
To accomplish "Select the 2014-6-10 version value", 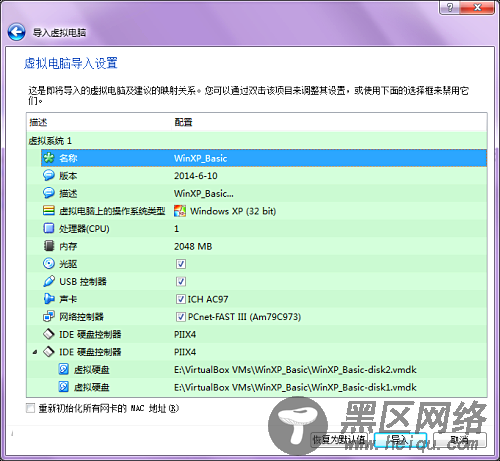I will pyautogui.click(x=196, y=176).
